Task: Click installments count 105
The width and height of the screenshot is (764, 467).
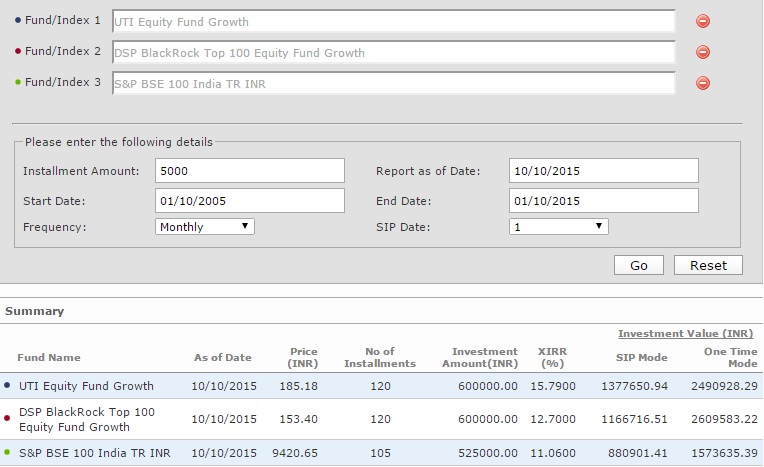Action: pyautogui.click(x=380, y=453)
